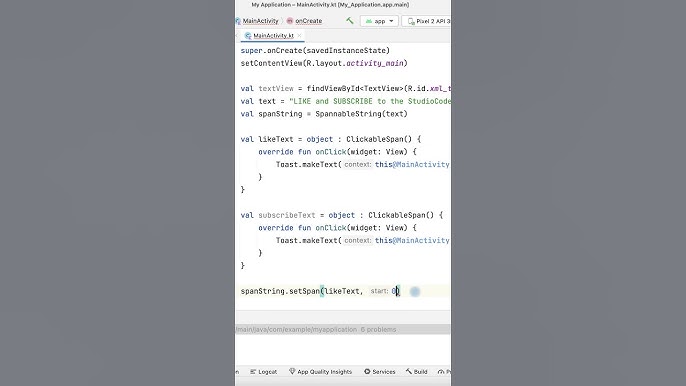Click the subscribeText variable name
The image size is (686, 386).
[287, 215]
